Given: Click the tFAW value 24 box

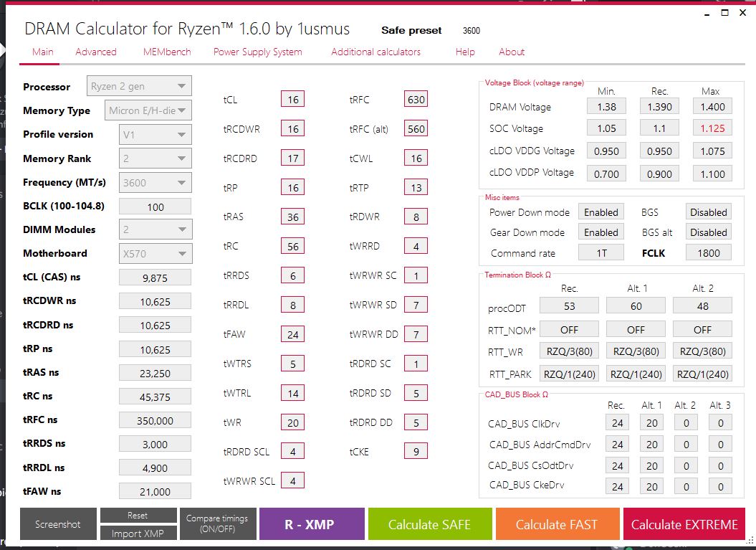Looking at the screenshot, I should pos(292,334).
